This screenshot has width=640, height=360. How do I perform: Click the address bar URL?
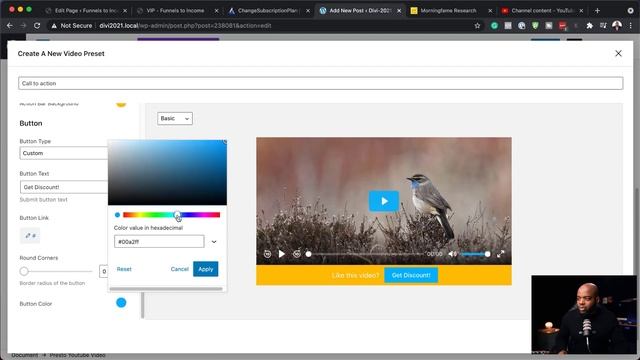185,26
